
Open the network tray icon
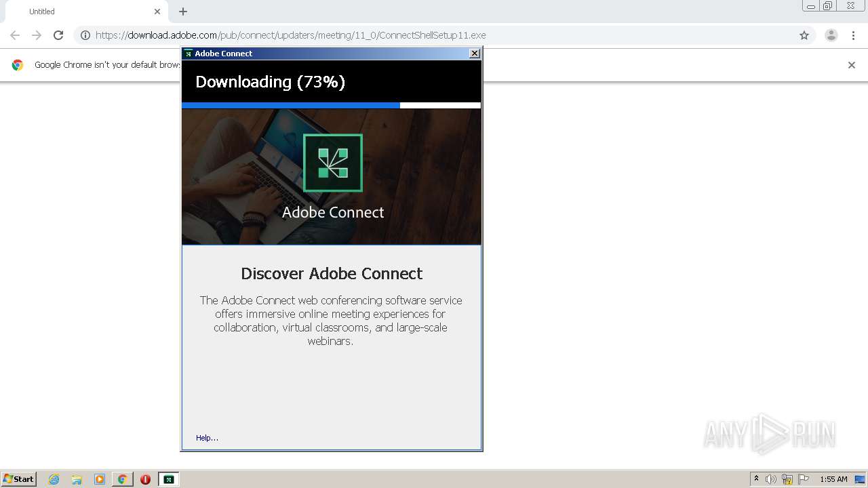(x=787, y=479)
